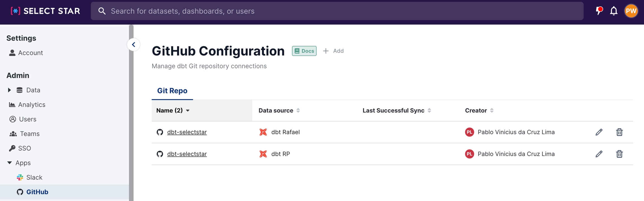The width and height of the screenshot is (644, 201).
Task: Collapse the settings sidebar with chevron
Action: click(134, 45)
